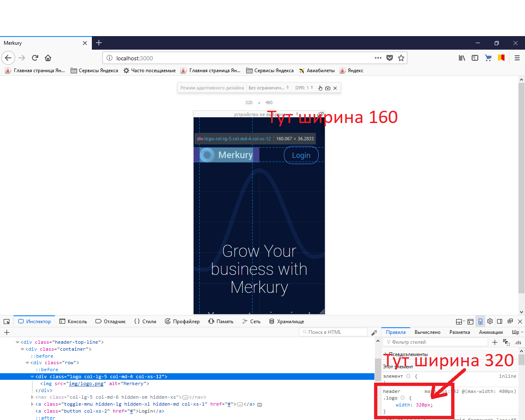Open the Яндекс bookmark
Screen dimensions: 525x420
pyautogui.click(x=352, y=71)
